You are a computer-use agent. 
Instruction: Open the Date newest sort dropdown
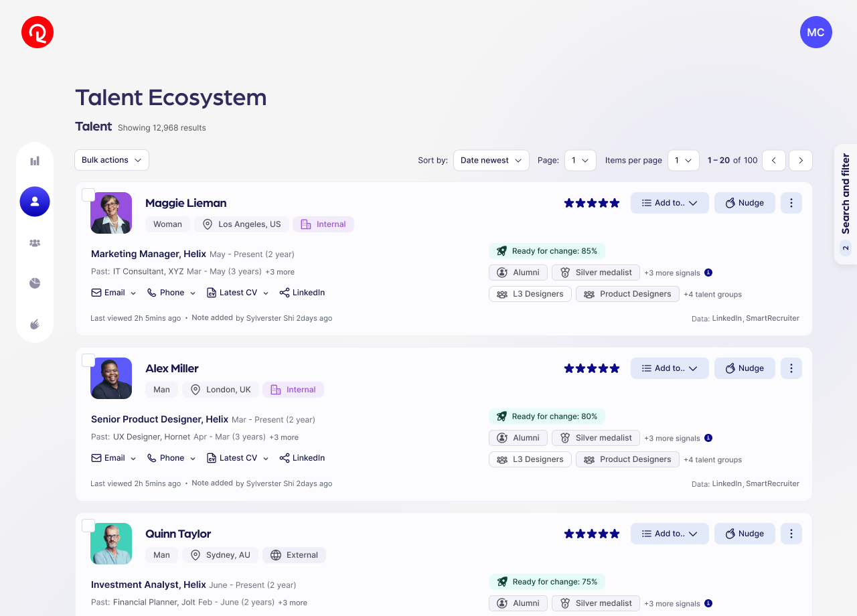tap(491, 160)
